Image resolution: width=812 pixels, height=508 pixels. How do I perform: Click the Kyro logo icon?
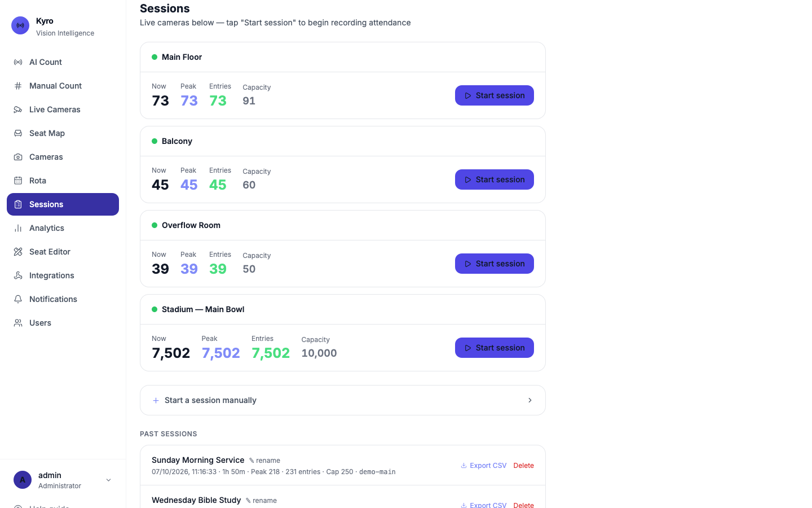(20, 25)
